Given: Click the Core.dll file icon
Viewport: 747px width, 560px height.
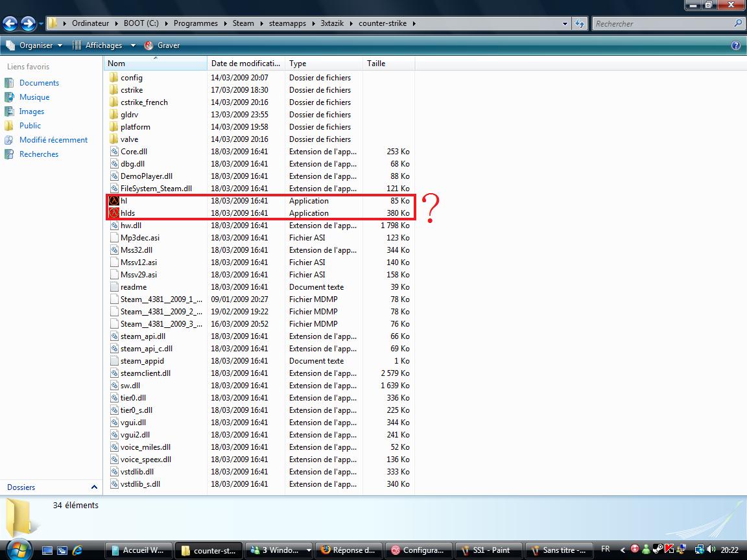Looking at the screenshot, I should click(114, 152).
